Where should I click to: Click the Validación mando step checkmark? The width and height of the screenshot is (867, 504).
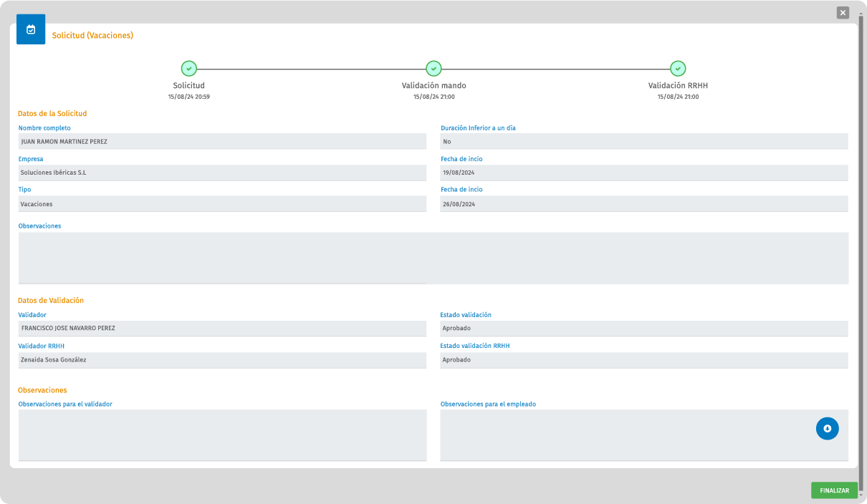(x=433, y=69)
